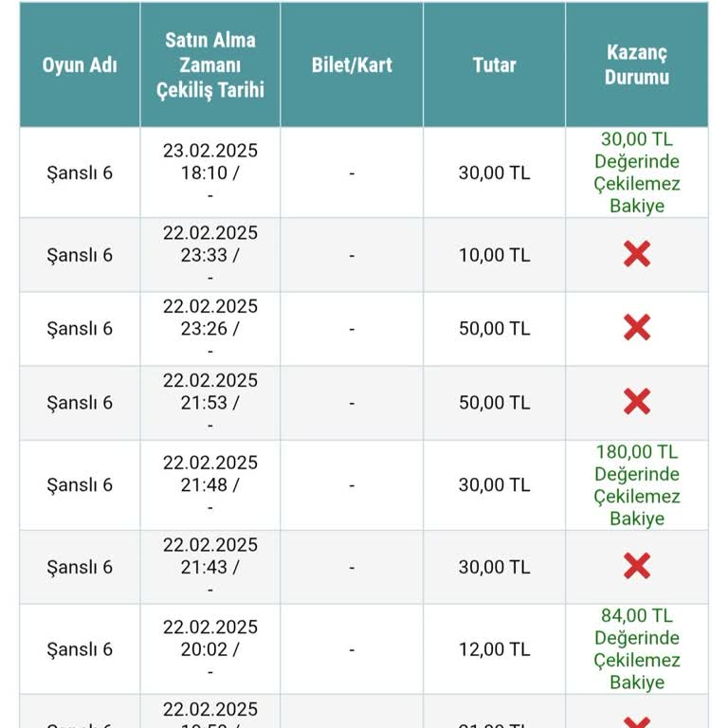Select the Tutar column header

point(494,65)
